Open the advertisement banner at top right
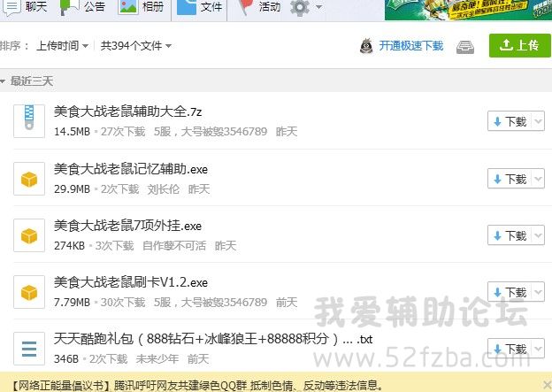The image size is (552, 392). (468, 10)
